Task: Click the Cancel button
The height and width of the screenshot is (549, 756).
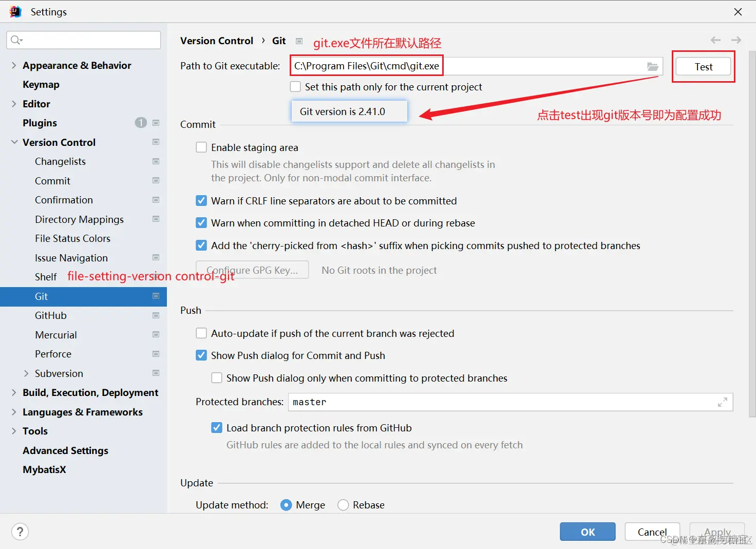Action: (x=652, y=532)
